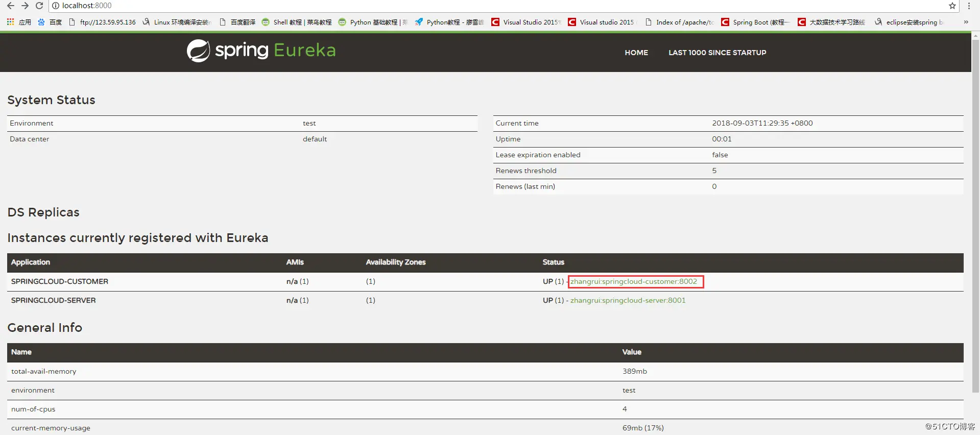The image size is (980, 435).
Task: Open the Python basics tutorial bookmark
Action: (373, 22)
